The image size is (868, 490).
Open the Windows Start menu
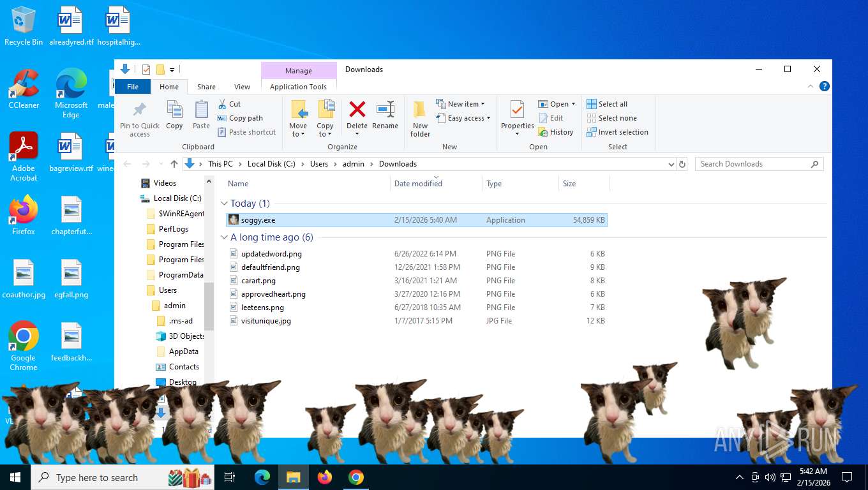coord(15,477)
